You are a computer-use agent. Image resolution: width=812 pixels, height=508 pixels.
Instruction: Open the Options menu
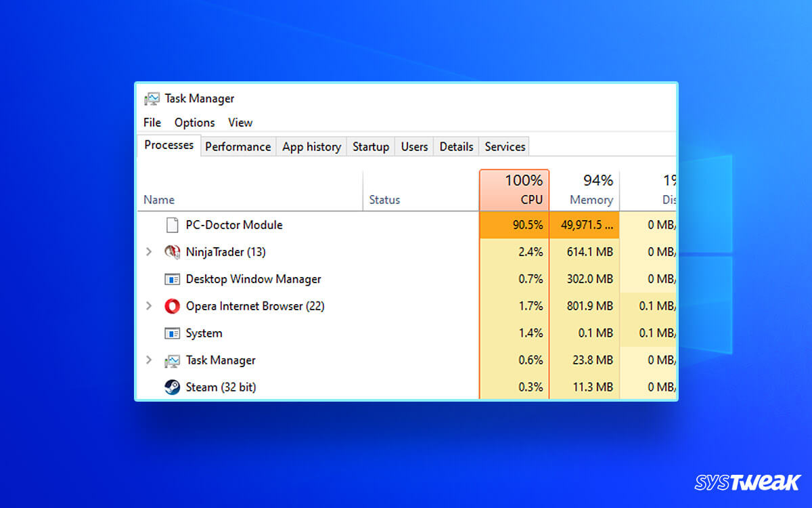click(194, 123)
